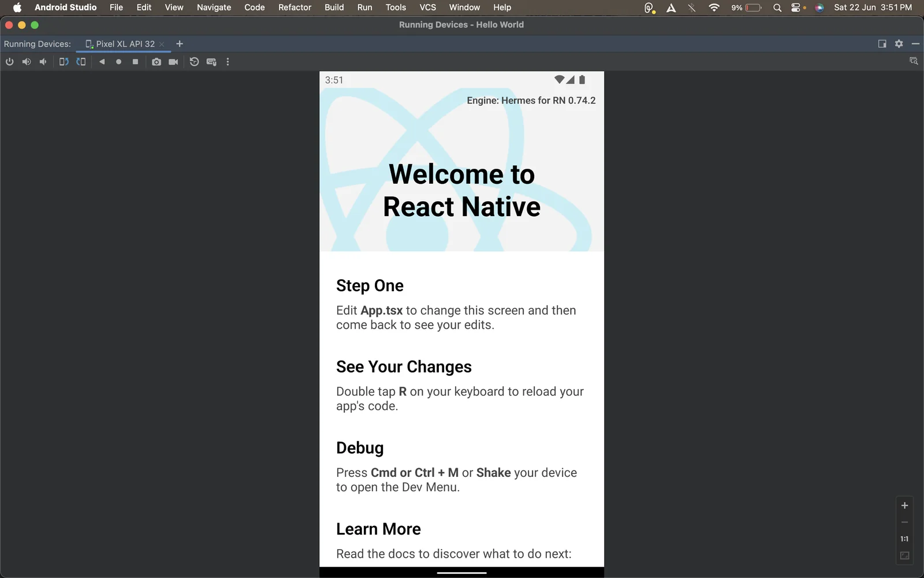Open the Running Devices settings gear
Screen dimensions: 924x578
[x=899, y=44]
